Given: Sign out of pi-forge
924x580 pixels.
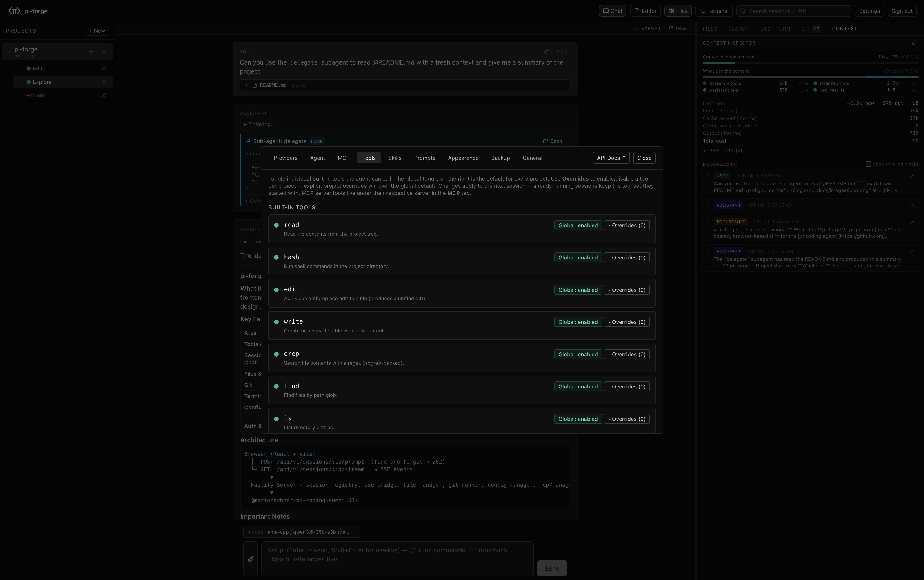Looking at the screenshot, I should click(902, 11).
